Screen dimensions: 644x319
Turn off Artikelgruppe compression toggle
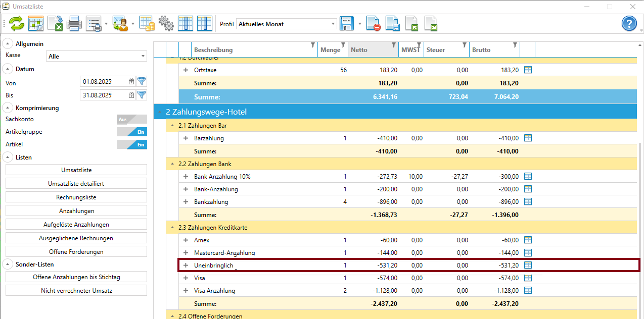coord(131,132)
